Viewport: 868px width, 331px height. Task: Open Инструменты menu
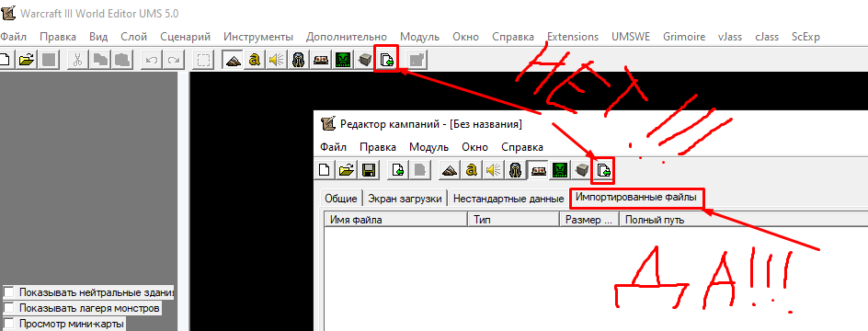258,37
